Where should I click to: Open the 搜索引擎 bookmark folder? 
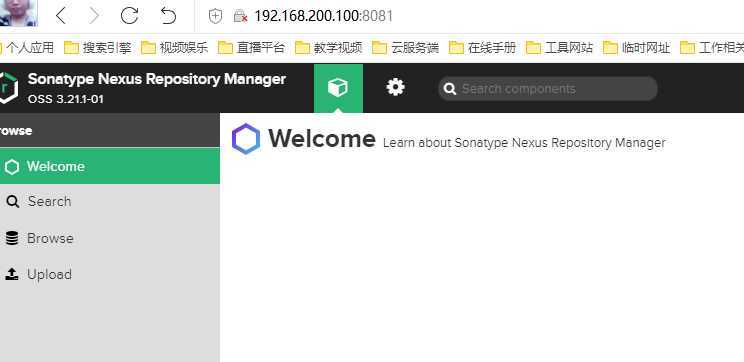tap(97, 47)
